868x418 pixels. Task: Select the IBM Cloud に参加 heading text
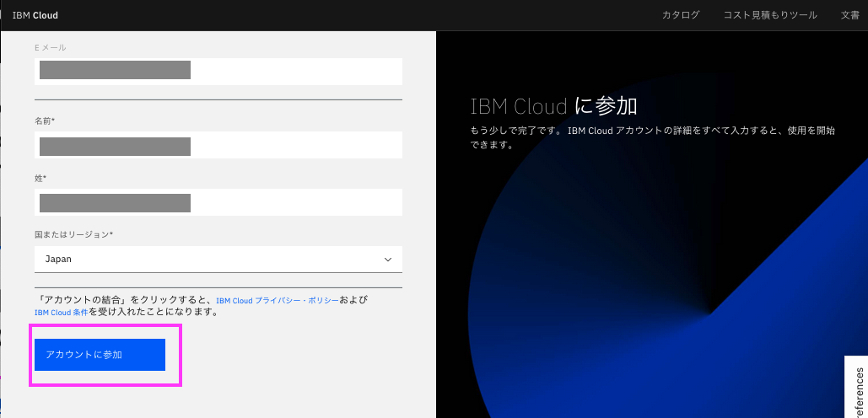point(553,106)
